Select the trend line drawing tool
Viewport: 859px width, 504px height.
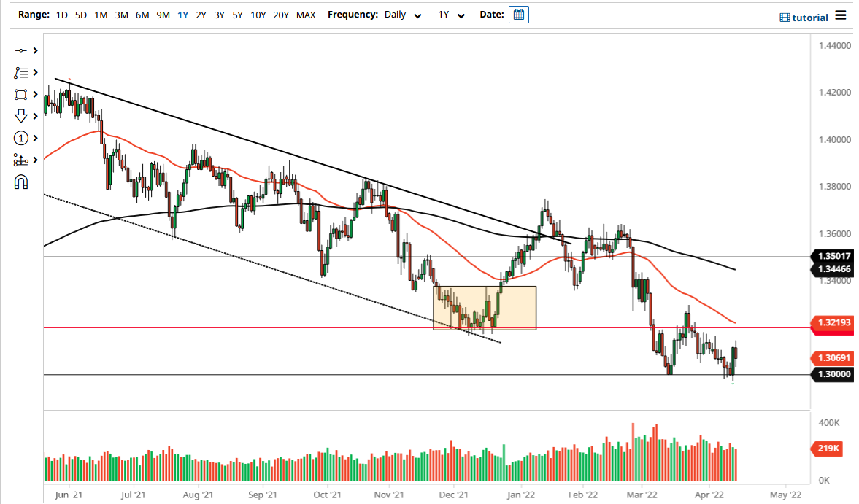21,51
